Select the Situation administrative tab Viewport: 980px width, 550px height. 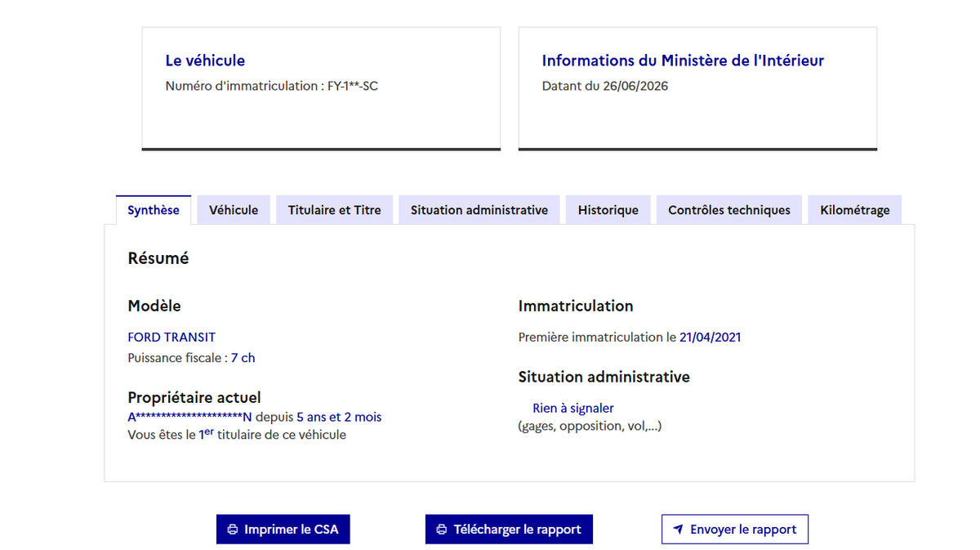point(479,210)
